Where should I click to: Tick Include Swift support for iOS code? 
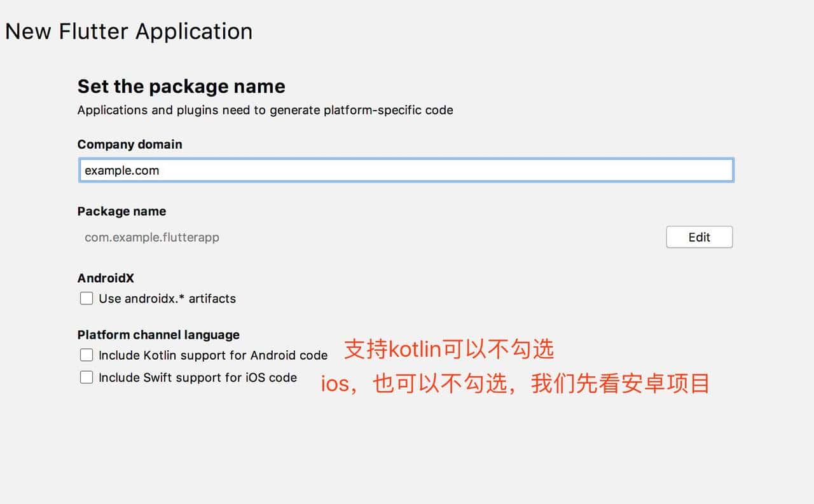click(x=86, y=378)
